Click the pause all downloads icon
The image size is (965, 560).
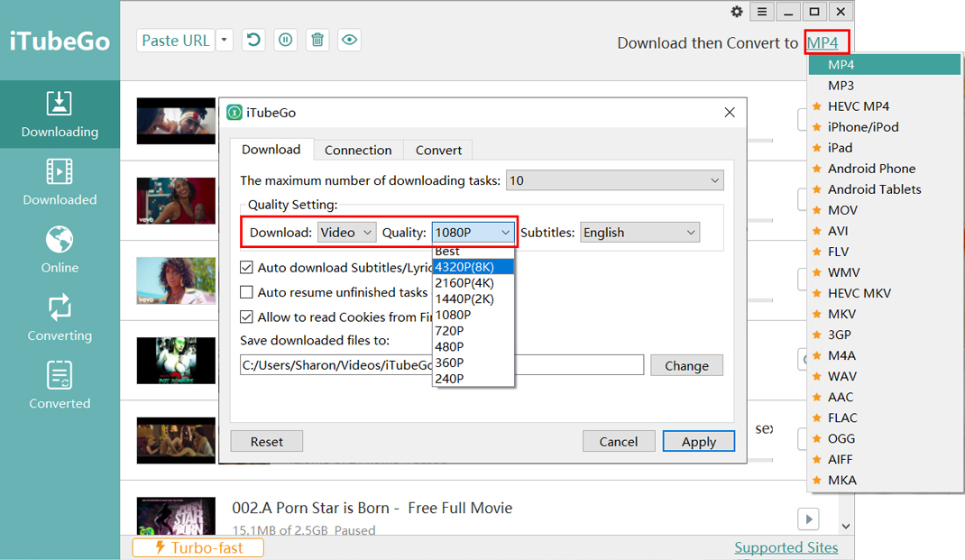coord(286,41)
